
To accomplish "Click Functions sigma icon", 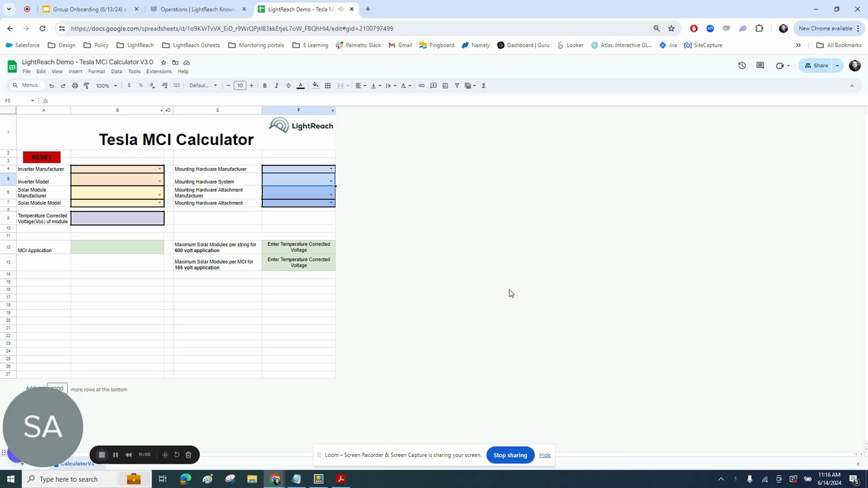I will pyautogui.click(x=484, y=85).
